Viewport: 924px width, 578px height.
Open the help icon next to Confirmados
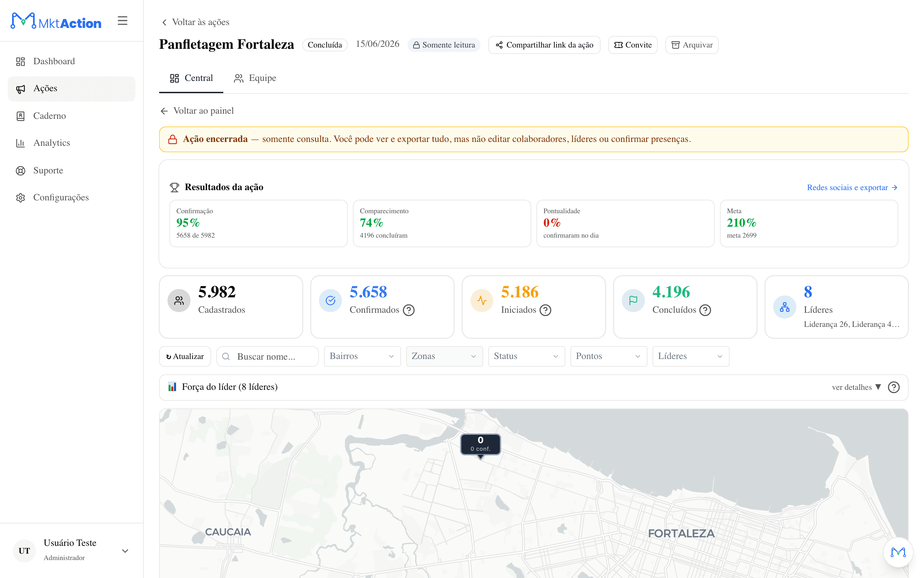[x=408, y=310]
